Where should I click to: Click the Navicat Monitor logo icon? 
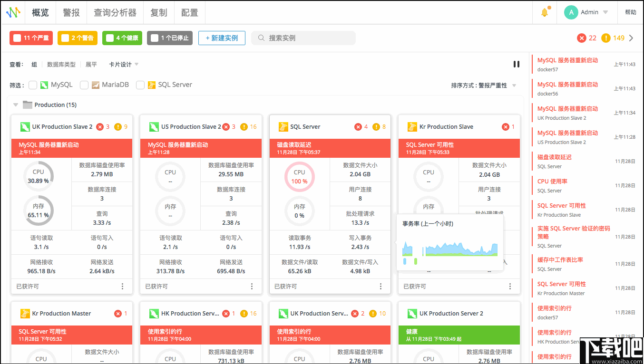coord(13,12)
